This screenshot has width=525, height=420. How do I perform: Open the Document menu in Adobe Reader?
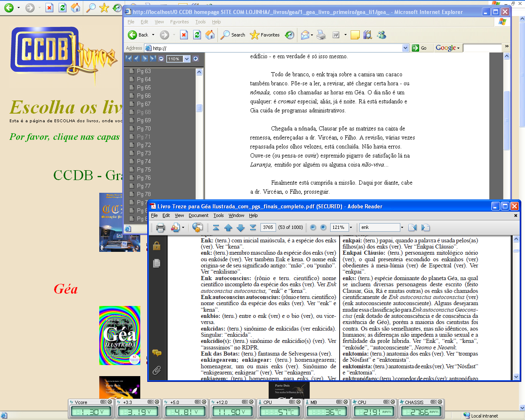click(199, 215)
